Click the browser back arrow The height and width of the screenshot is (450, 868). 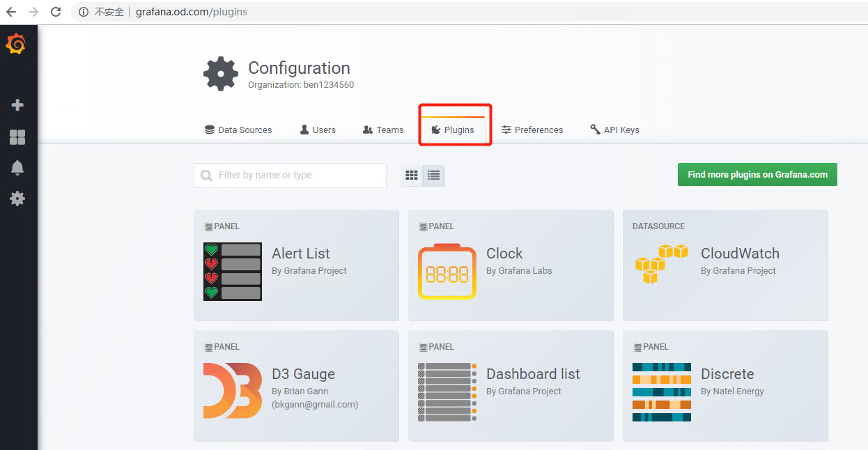(x=11, y=12)
